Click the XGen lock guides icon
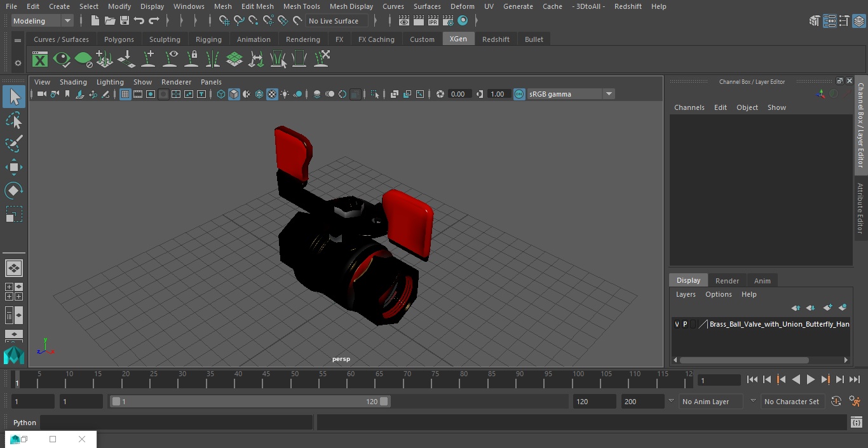The image size is (868, 448). tap(191, 60)
